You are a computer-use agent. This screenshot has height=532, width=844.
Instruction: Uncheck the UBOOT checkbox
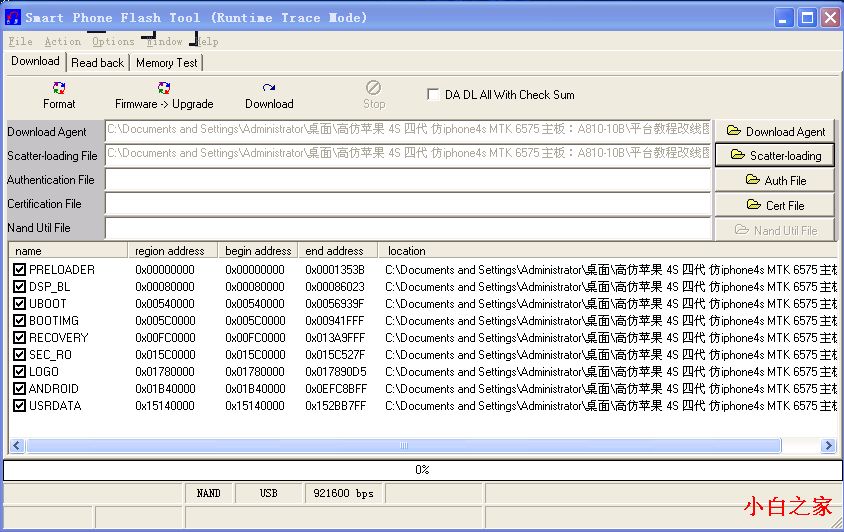(19, 304)
